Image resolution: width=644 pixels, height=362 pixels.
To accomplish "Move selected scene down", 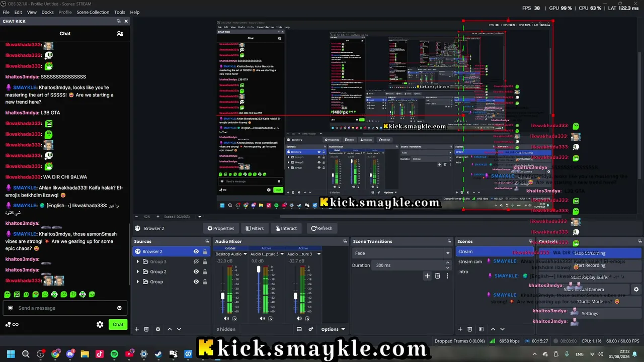I will click(502, 329).
